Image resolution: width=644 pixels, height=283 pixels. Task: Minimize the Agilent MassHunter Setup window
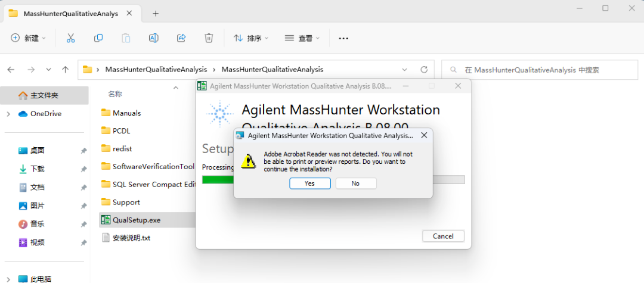click(x=405, y=86)
